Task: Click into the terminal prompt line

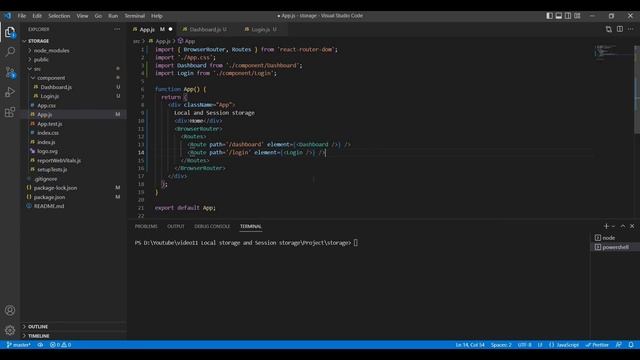Action: [246, 242]
